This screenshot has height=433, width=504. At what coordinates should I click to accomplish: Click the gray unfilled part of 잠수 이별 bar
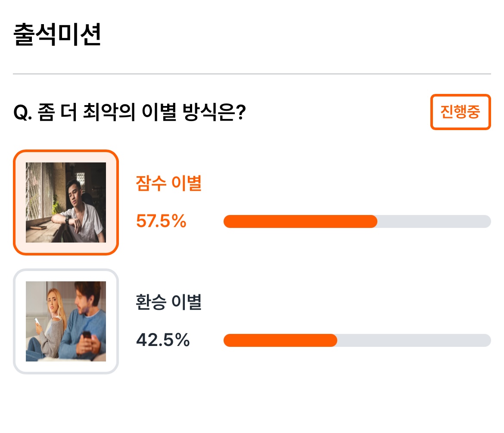(x=434, y=221)
